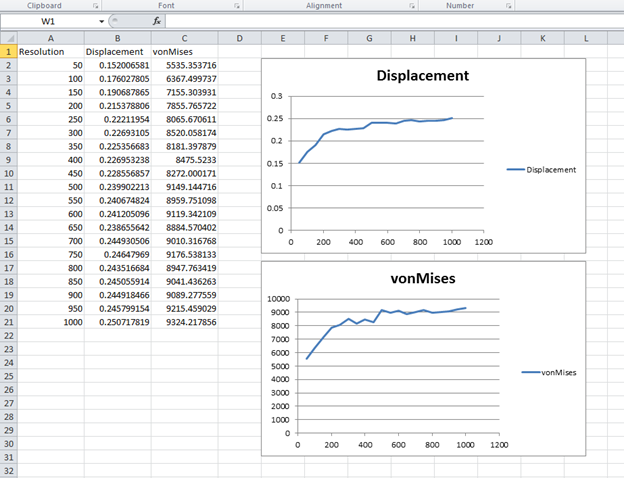The height and width of the screenshot is (478, 624).
Task: Select the Displacement header cell B1
Action: 115,51
